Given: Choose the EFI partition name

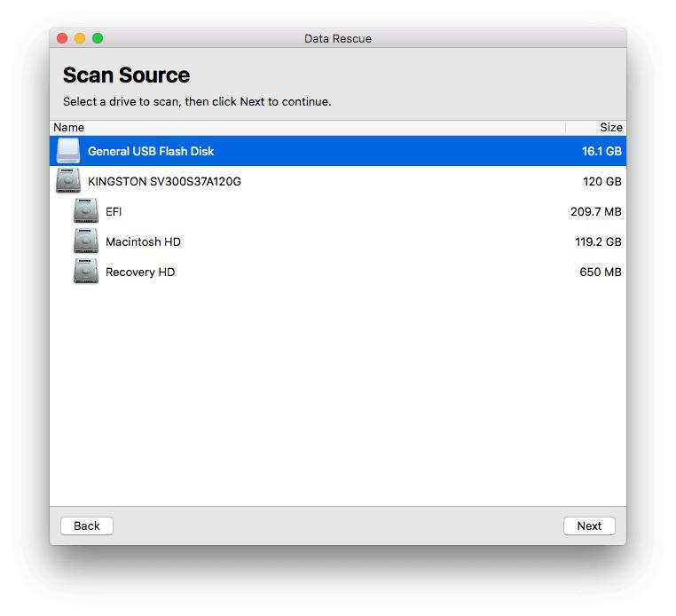Looking at the screenshot, I should click(114, 211).
